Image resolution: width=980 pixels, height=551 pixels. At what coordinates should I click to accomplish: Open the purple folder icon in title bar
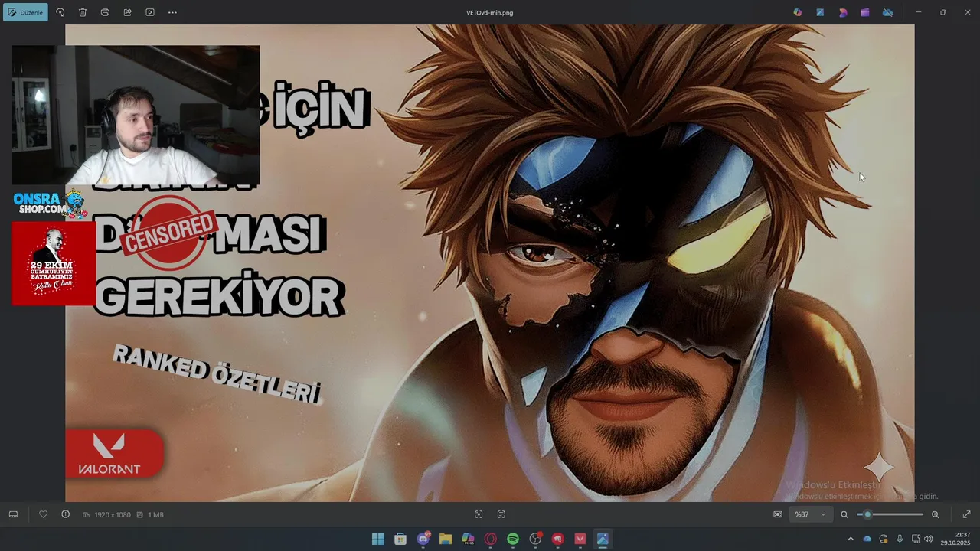(x=865, y=12)
